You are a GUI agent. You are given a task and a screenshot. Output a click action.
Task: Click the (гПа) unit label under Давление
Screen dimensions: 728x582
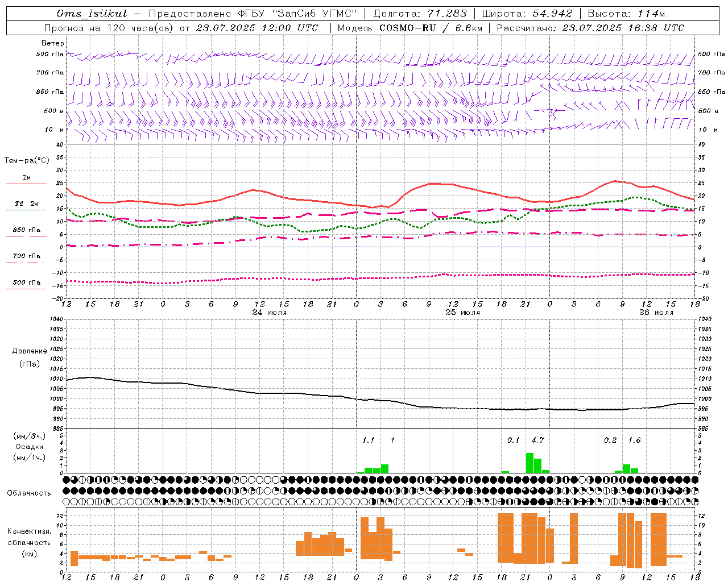tap(29, 364)
